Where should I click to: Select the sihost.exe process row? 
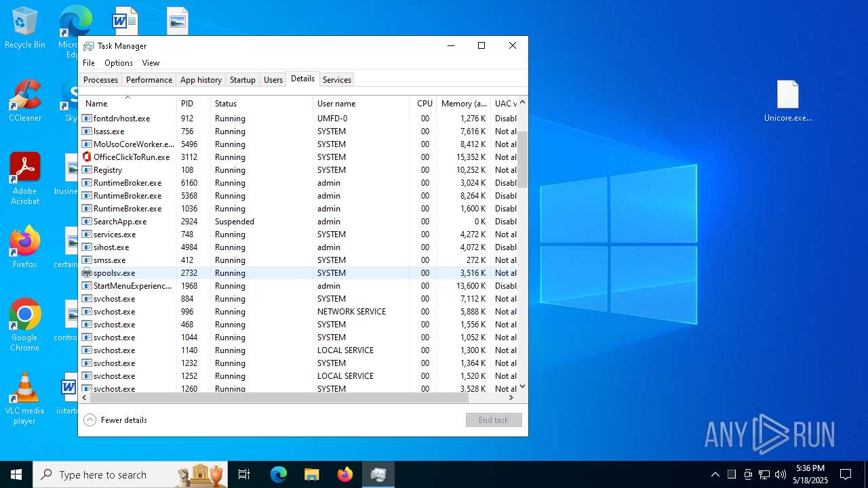tap(298, 247)
